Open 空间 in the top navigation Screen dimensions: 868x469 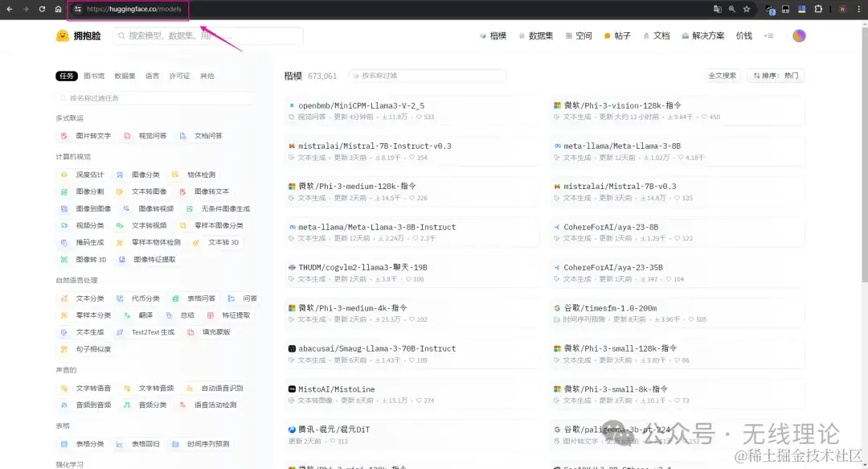point(579,36)
